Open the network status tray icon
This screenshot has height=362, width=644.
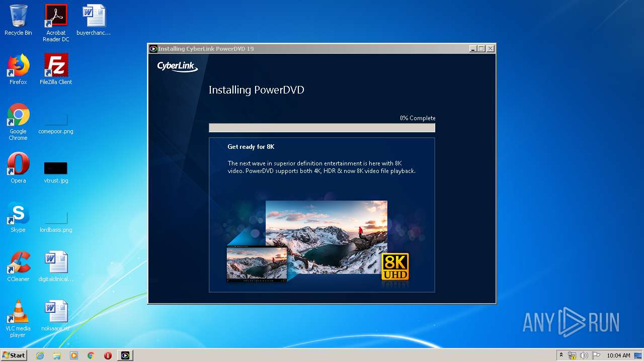[572, 355]
